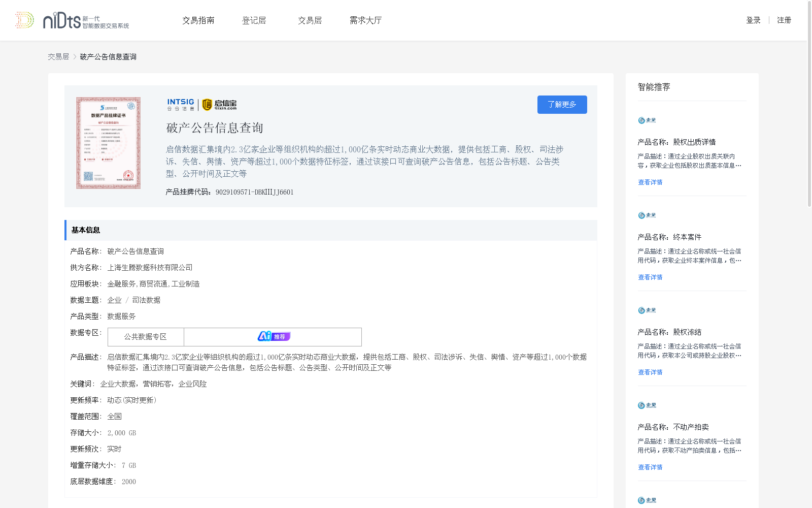The width and height of the screenshot is (812, 508).
Task: Select product listing code 9029109571-DBKIIIJJ6601
Action: pos(255,192)
